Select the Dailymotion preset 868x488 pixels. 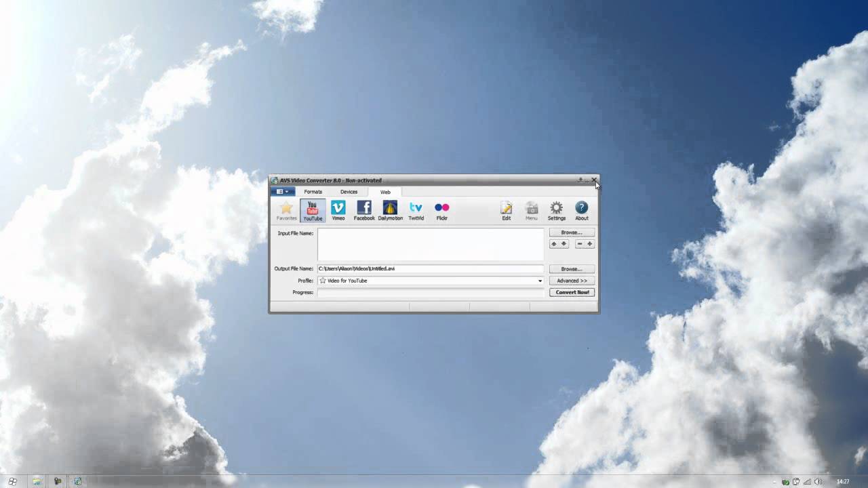pos(390,210)
